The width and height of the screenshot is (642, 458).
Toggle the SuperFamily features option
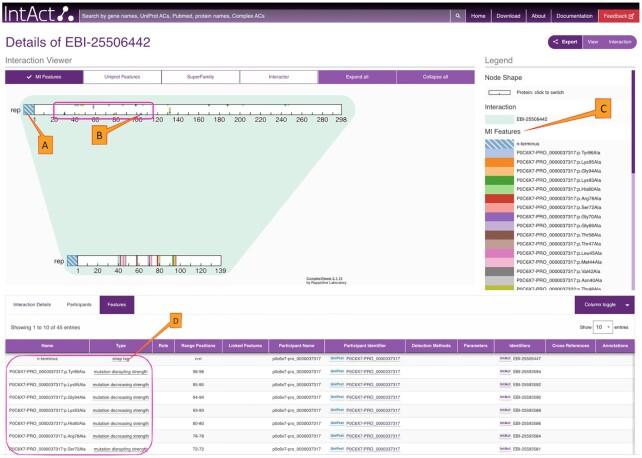198,76
